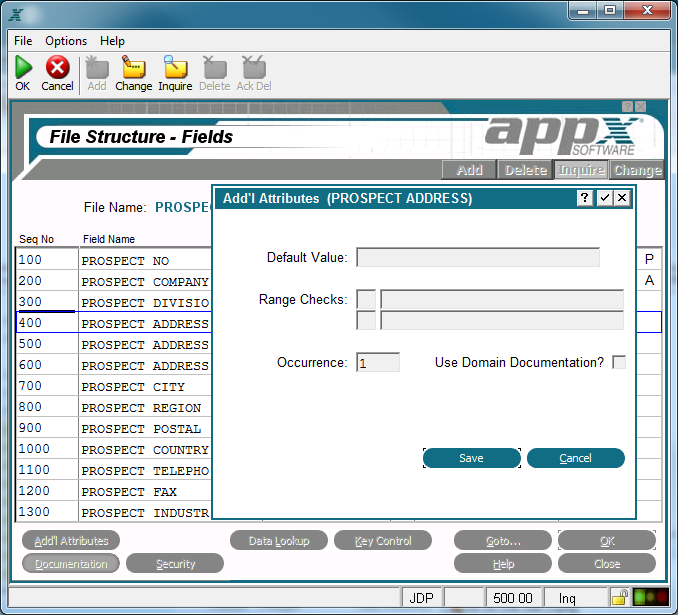Click the green OK arrow toolbar icon
Viewport: 678px width, 615px height.
(x=23, y=67)
